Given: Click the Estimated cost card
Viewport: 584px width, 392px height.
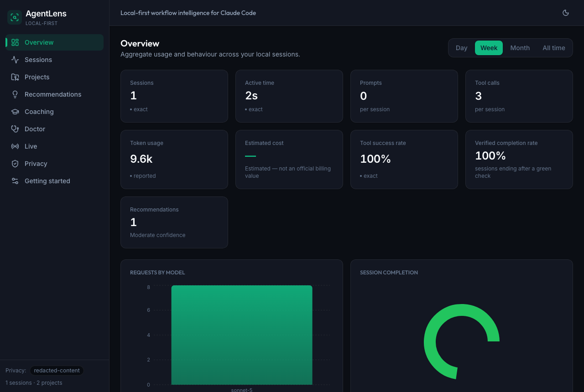Looking at the screenshot, I should pyautogui.click(x=289, y=160).
